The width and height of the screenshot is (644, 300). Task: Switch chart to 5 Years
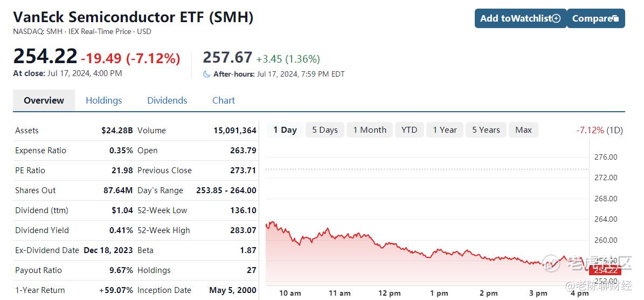click(486, 130)
